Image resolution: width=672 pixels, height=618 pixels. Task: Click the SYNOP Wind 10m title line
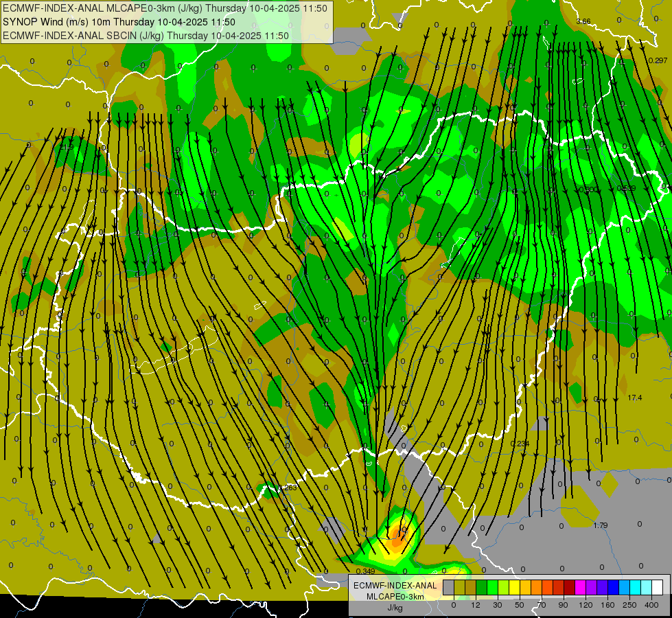[x=119, y=22]
